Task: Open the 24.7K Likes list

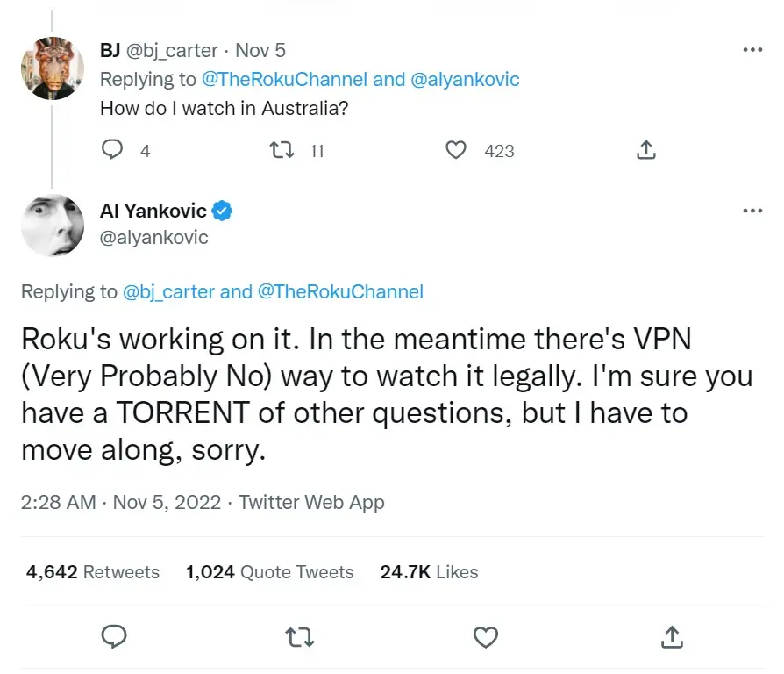Action: pos(428,571)
